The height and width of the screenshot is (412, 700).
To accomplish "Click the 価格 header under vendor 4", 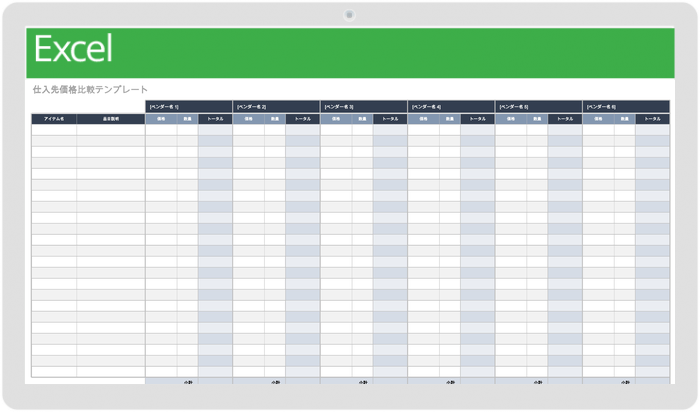I will point(424,119).
